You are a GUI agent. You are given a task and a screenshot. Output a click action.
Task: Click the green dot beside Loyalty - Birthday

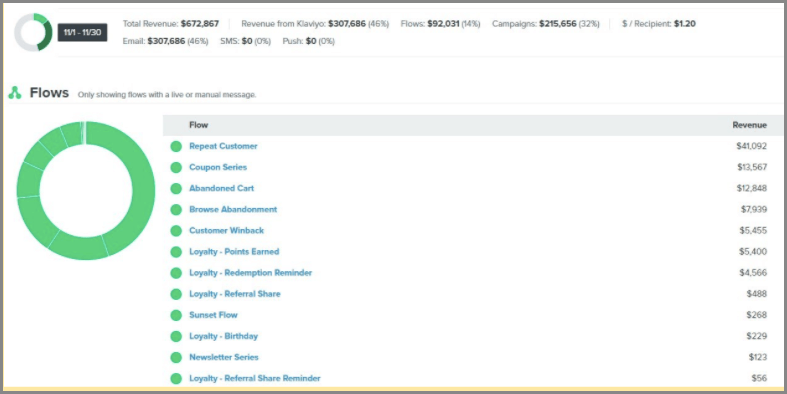(176, 336)
